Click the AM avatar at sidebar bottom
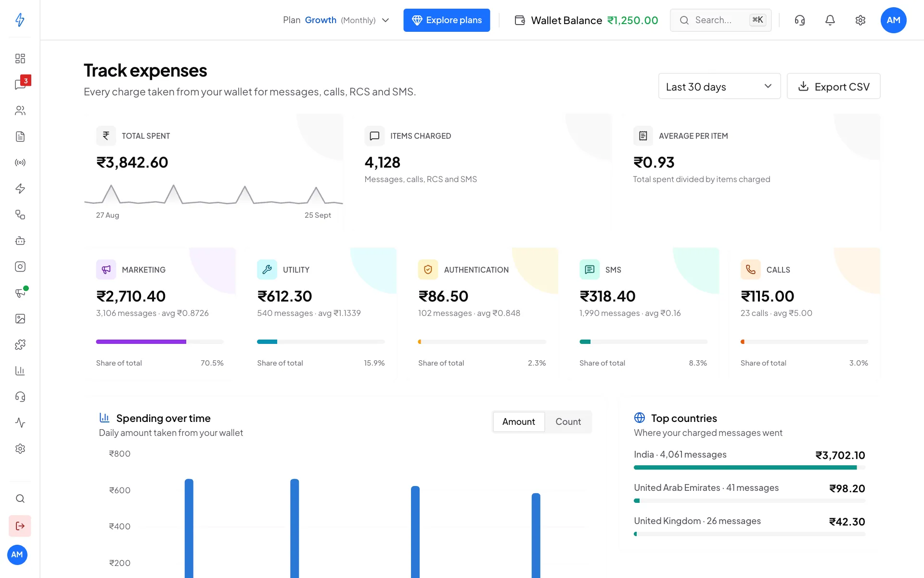This screenshot has height=578, width=924. point(17,554)
